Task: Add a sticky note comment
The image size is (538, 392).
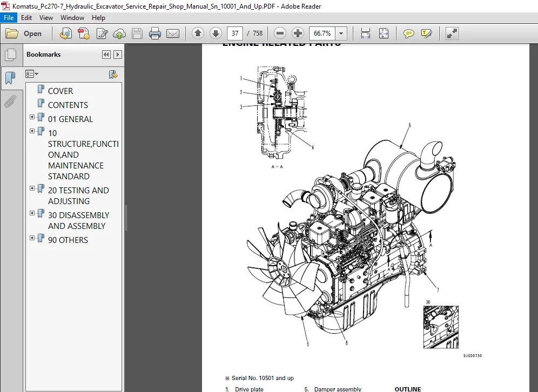Action: (409, 33)
